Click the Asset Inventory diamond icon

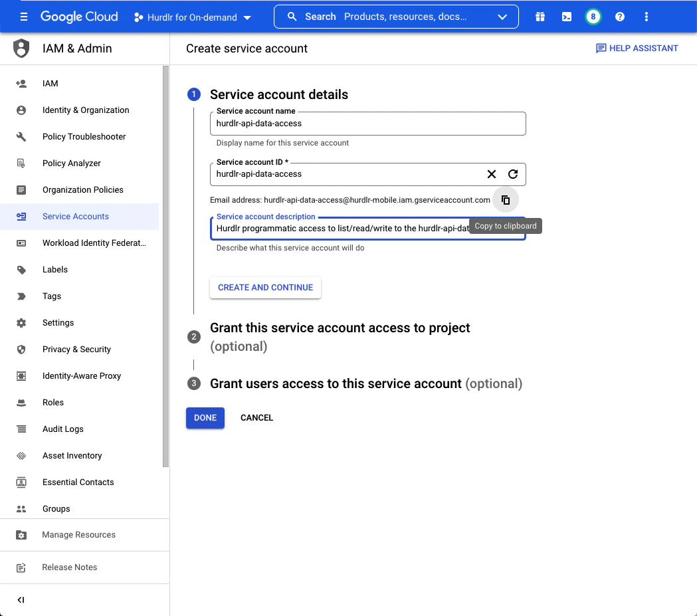tap(21, 456)
